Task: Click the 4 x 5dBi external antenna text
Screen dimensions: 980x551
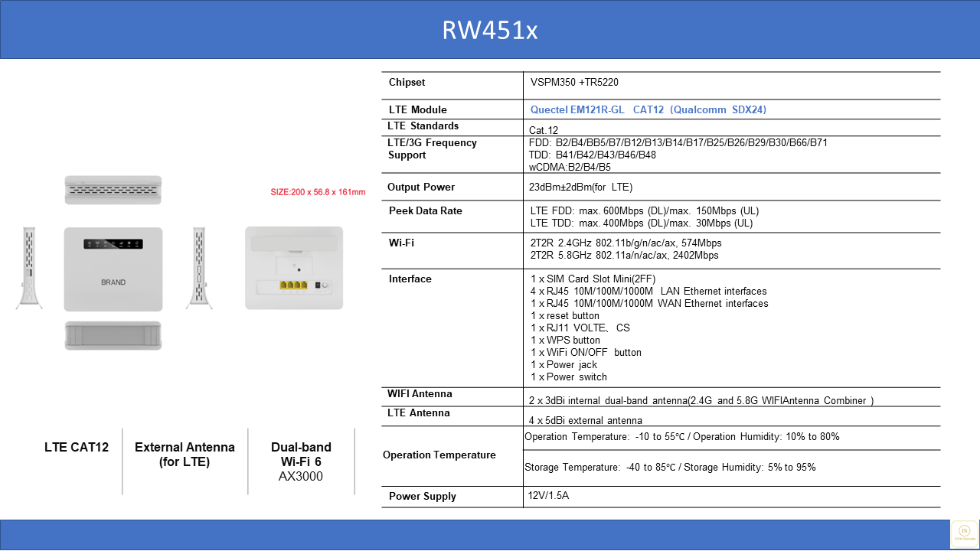Action: [x=586, y=420]
